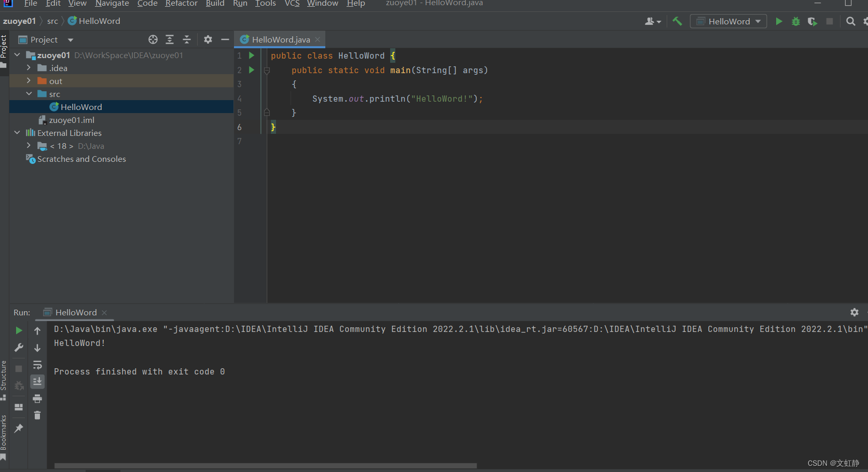Open the HelloWord run configuration dropdown
Image resolution: width=868 pixels, height=472 pixels.
tap(728, 21)
